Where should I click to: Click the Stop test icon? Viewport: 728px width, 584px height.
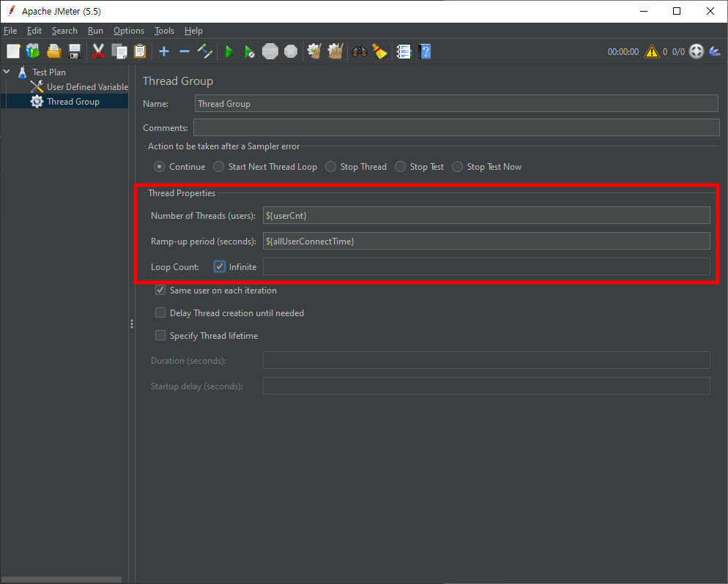point(270,51)
